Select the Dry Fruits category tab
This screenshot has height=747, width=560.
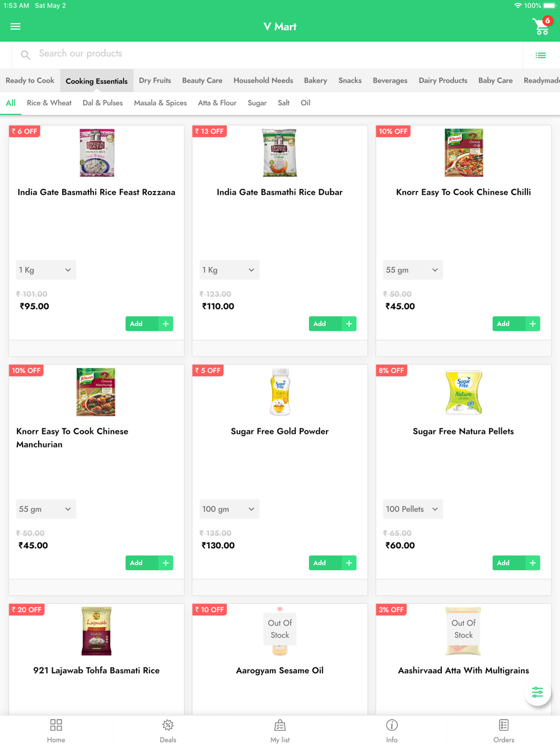tap(155, 81)
